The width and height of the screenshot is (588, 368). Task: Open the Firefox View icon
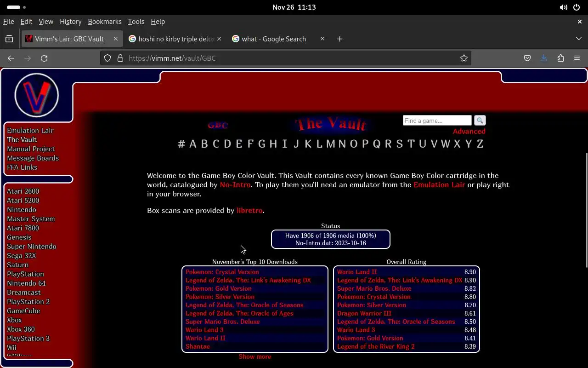(9, 39)
